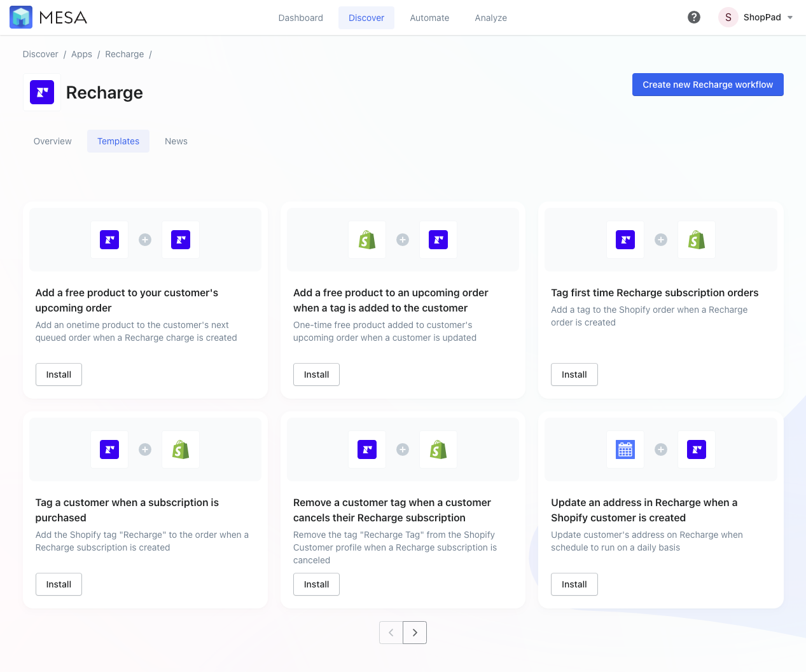Install the 'Tag first time Recharge subscription orders' template
Screen dimensions: 806x672
coord(574,374)
